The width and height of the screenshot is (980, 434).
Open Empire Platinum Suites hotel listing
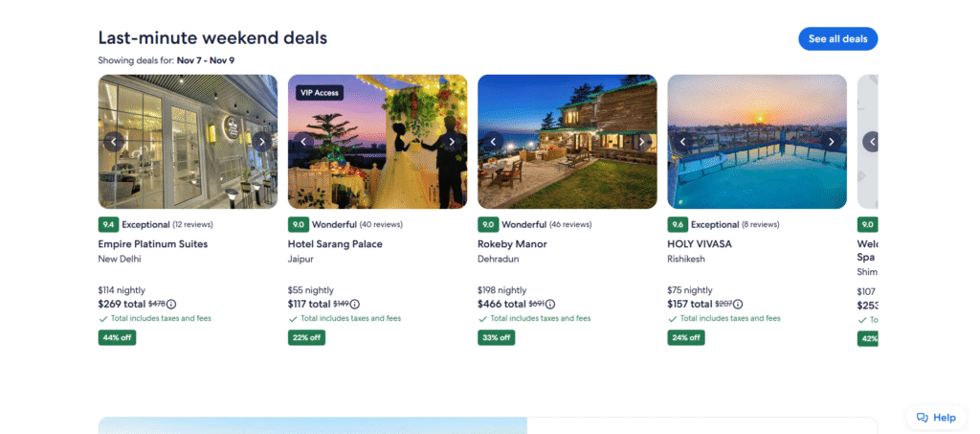coord(153,244)
